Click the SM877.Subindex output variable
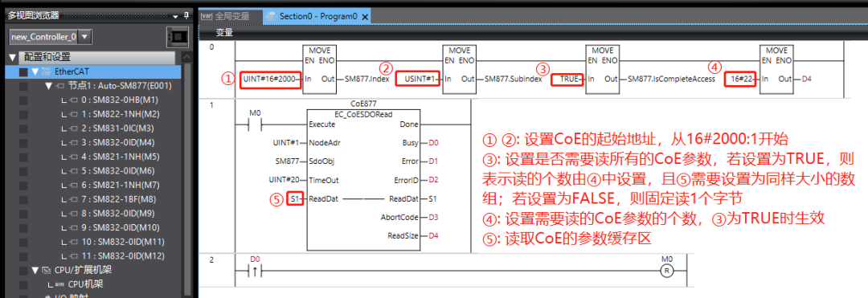The image size is (868, 298). coord(513,80)
